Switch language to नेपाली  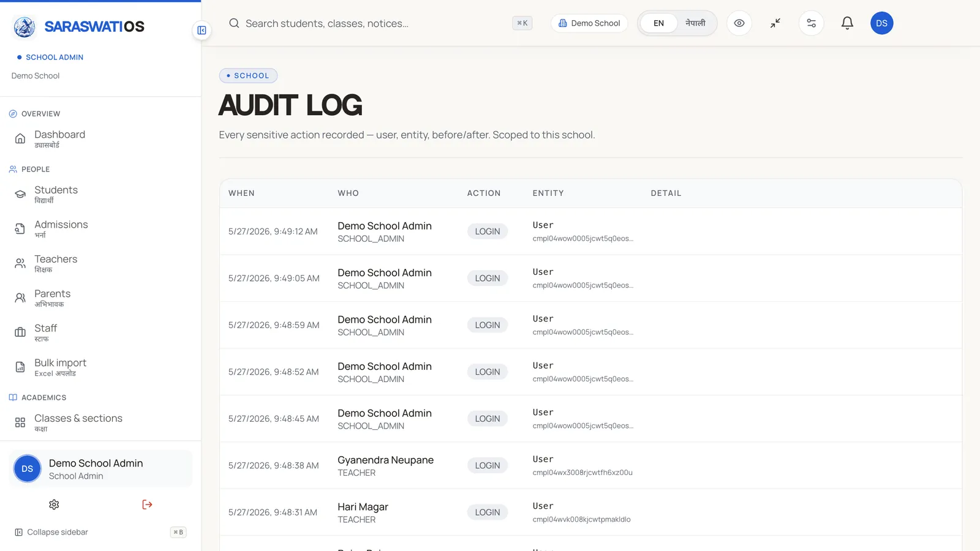pyautogui.click(x=695, y=23)
